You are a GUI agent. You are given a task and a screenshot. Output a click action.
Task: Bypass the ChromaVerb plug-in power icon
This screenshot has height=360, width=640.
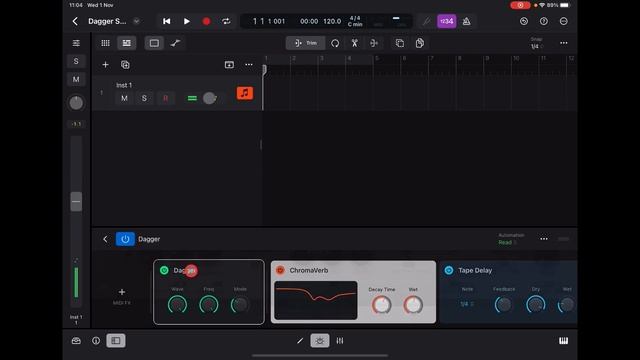(x=280, y=270)
